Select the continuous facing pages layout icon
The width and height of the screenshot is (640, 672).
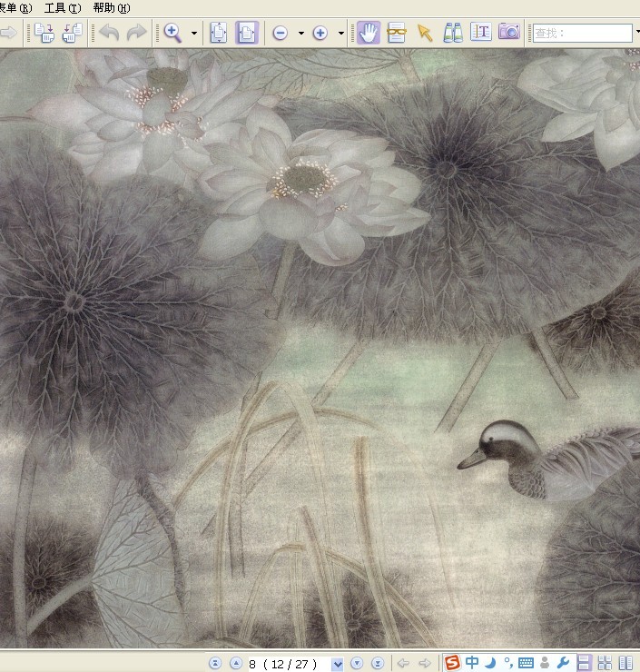coord(605,663)
